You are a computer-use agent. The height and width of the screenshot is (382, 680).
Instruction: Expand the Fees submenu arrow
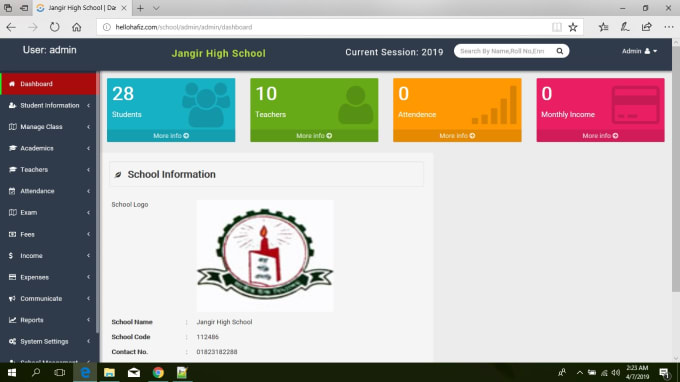(88, 234)
